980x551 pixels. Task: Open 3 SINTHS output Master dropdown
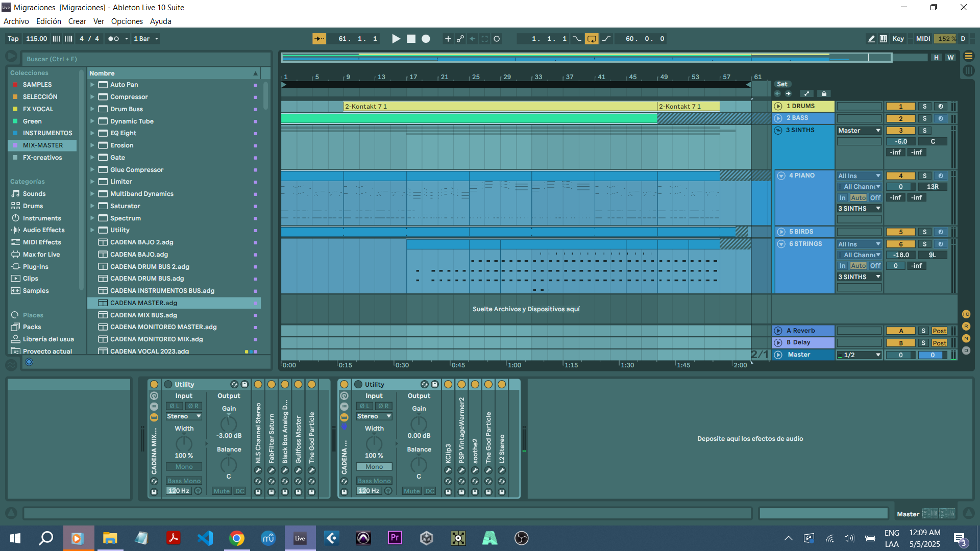click(859, 131)
